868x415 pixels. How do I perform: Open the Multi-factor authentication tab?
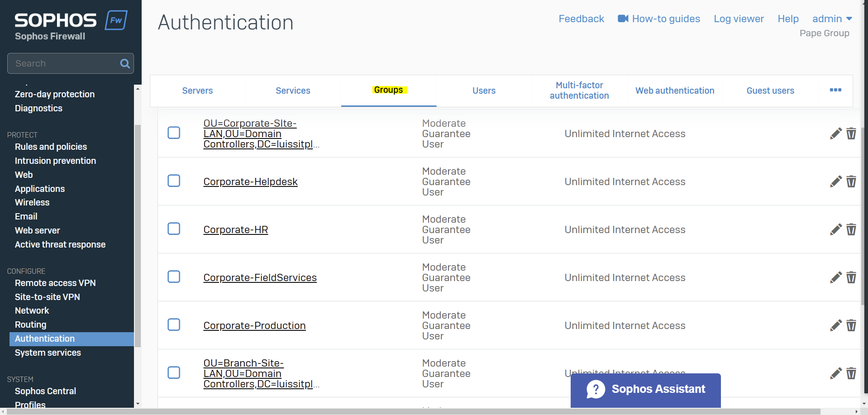click(579, 91)
